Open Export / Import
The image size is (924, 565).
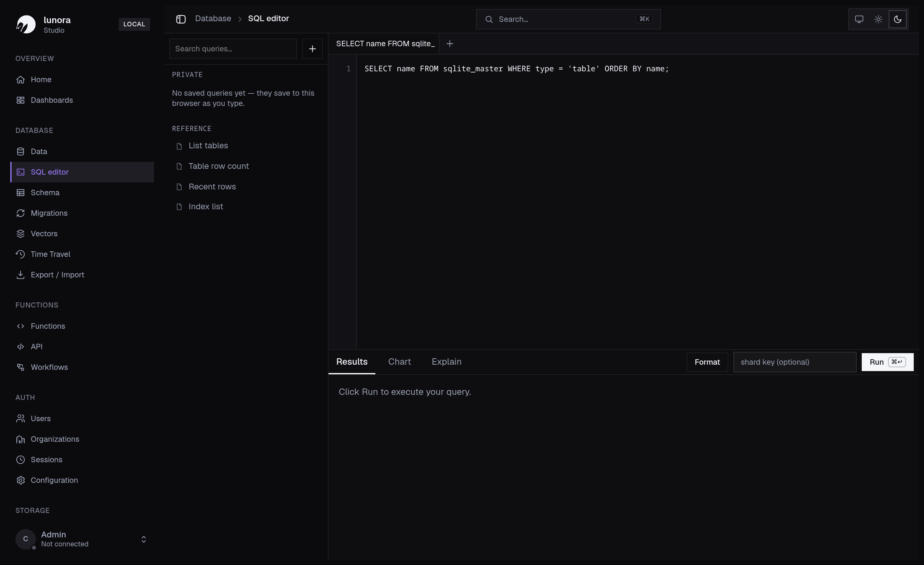pos(82,275)
